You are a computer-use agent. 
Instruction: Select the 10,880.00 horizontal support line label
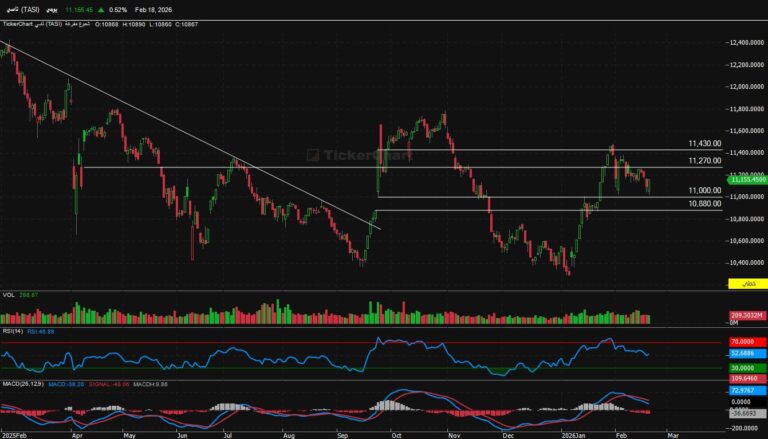(704, 204)
